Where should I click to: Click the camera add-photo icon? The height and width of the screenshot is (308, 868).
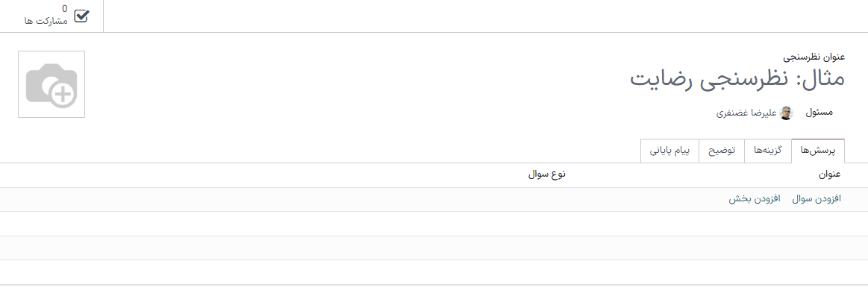[51, 85]
